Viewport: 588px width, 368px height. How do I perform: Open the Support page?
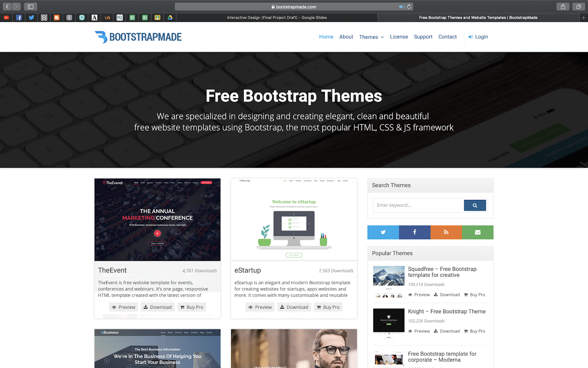coord(423,37)
